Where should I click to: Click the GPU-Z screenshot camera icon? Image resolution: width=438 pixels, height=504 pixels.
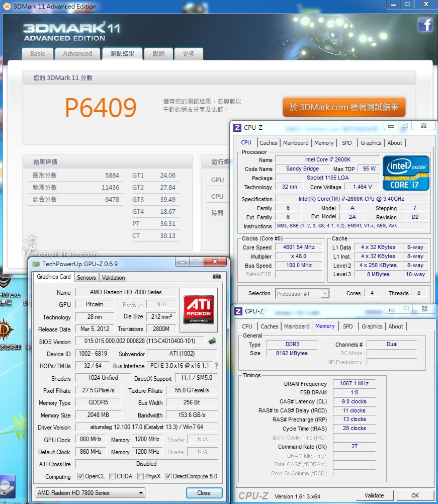[217, 277]
